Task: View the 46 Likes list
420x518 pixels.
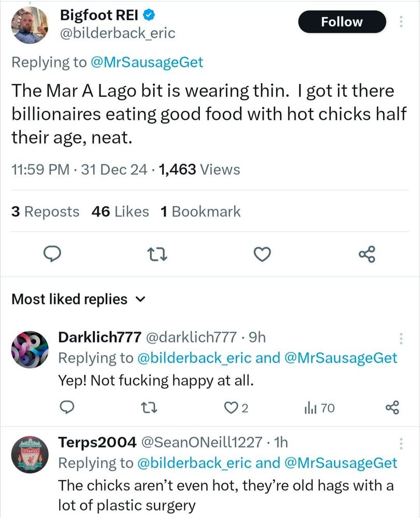Action: click(120, 211)
